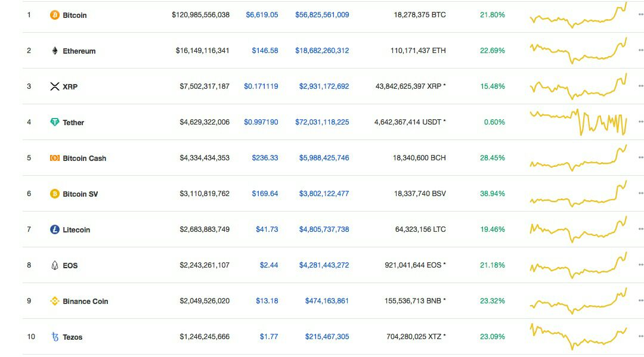Select circulating supply 110,171,437 ETH

click(x=418, y=51)
